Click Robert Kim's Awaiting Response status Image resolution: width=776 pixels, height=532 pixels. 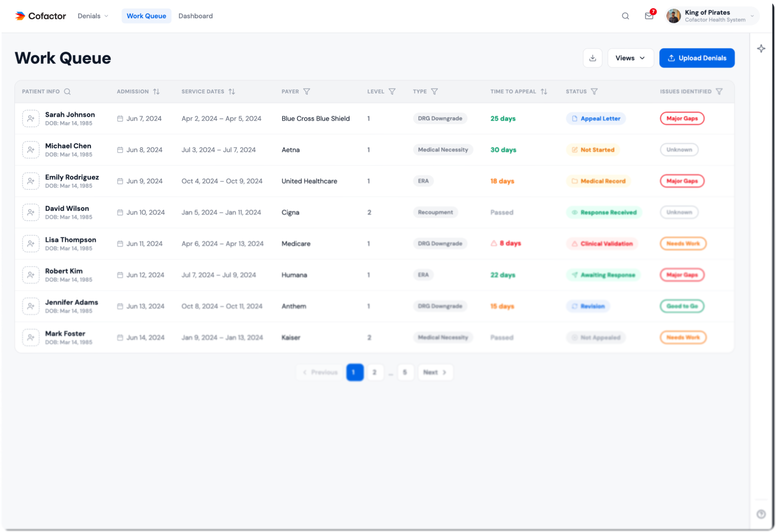(x=603, y=275)
